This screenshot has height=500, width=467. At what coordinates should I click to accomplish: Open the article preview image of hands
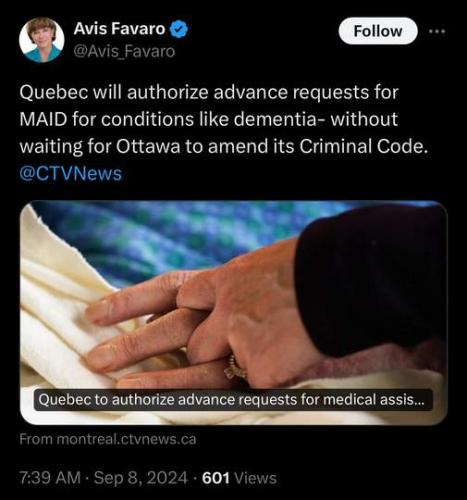coord(233,313)
